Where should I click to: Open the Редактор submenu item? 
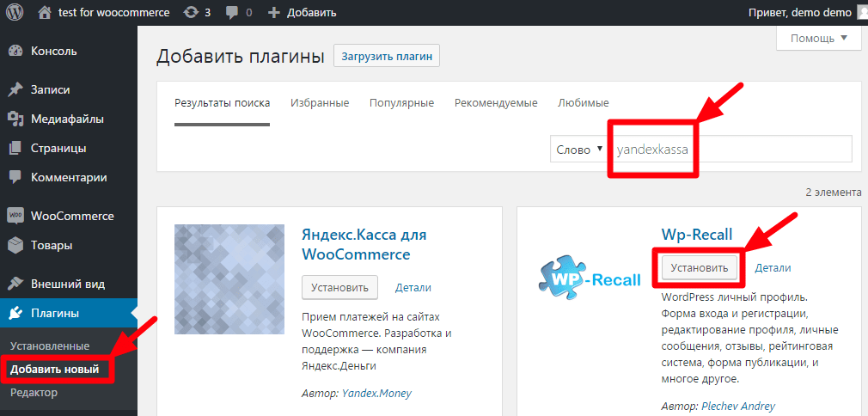pyautogui.click(x=34, y=393)
